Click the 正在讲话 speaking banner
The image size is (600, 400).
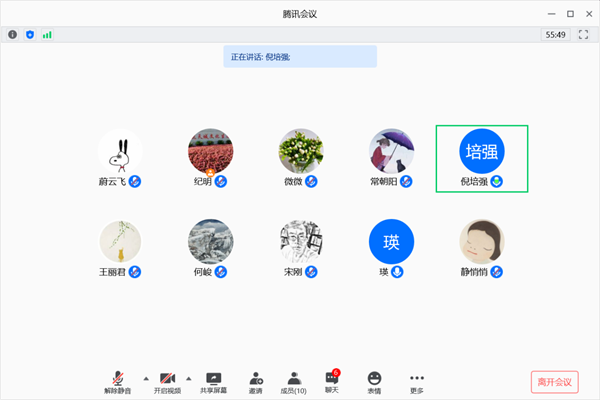299,56
